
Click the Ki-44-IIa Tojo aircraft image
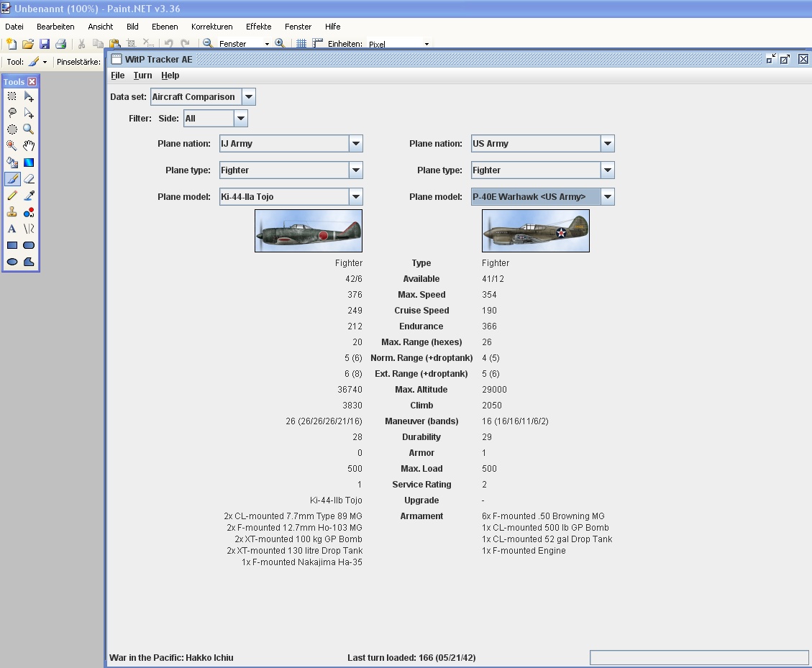point(308,231)
